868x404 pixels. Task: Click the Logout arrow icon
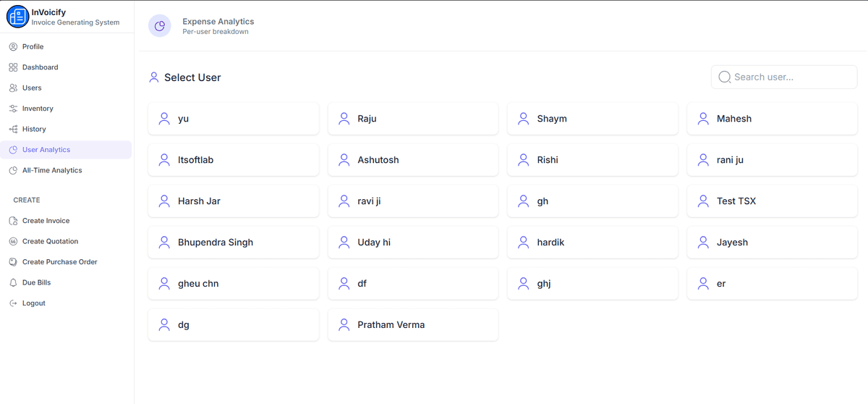pos(13,303)
